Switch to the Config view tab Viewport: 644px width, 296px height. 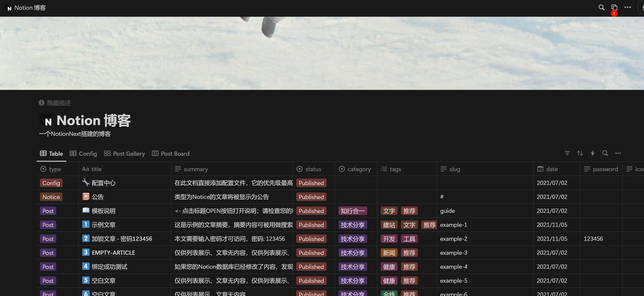tap(83, 154)
